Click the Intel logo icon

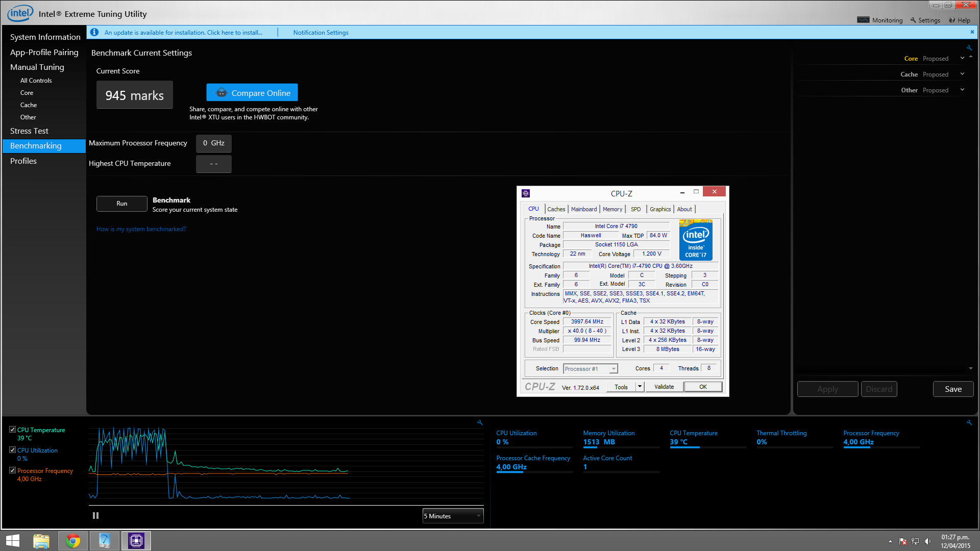20,13
